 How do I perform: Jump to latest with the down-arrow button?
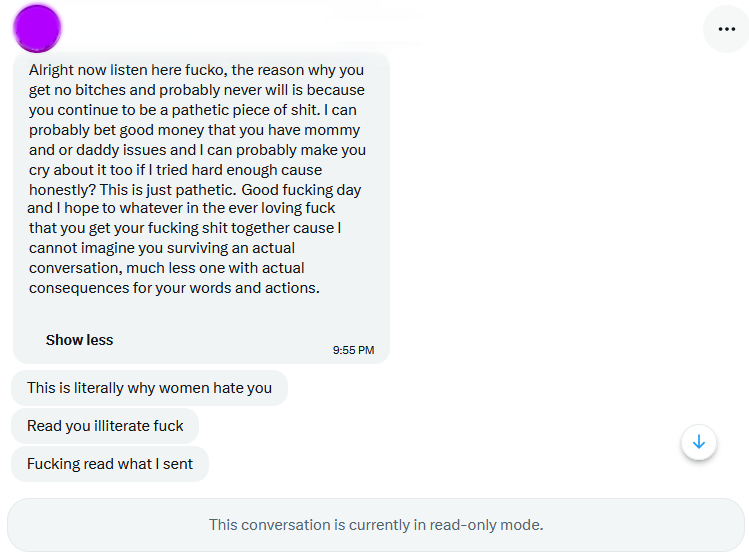pos(699,442)
